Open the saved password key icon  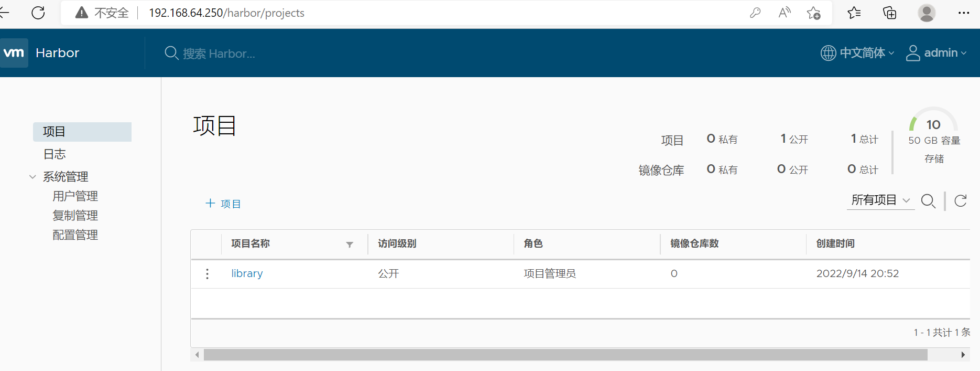tap(755, 13)
